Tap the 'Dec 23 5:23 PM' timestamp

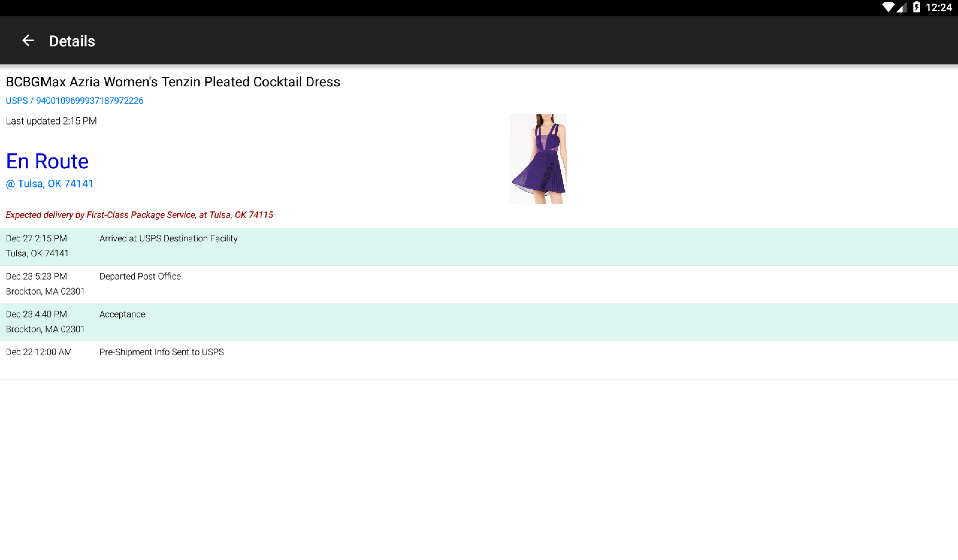pos(37,277)
